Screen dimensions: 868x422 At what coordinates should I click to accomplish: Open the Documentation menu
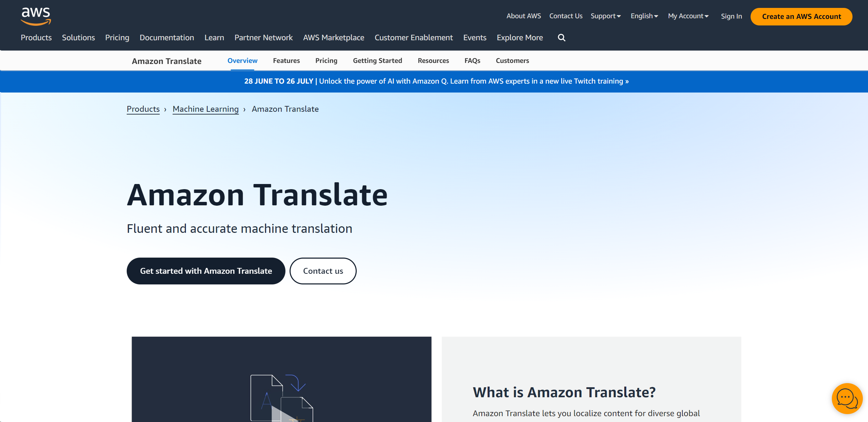coord(167,37)
